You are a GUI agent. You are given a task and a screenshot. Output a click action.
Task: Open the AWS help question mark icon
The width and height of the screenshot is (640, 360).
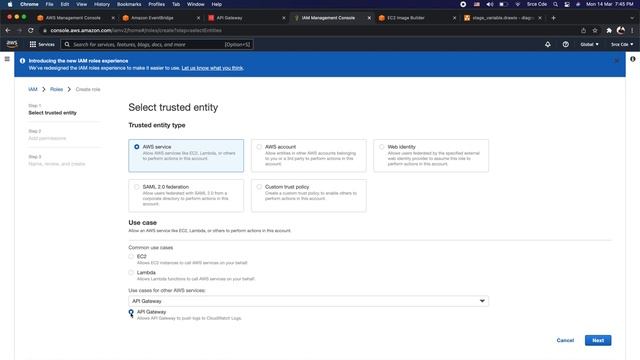pyautogui.click(x=565, y=44)
